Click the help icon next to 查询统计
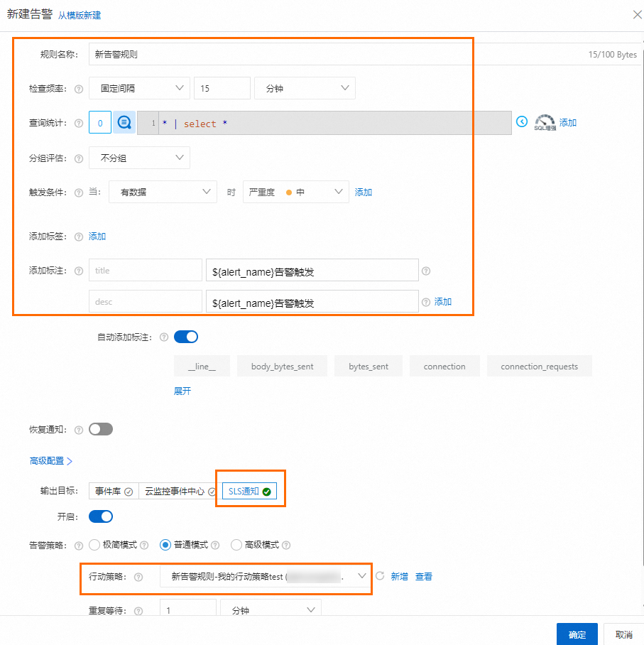The height and width of the screenshot is (645, 644). (x=79, y=123)
